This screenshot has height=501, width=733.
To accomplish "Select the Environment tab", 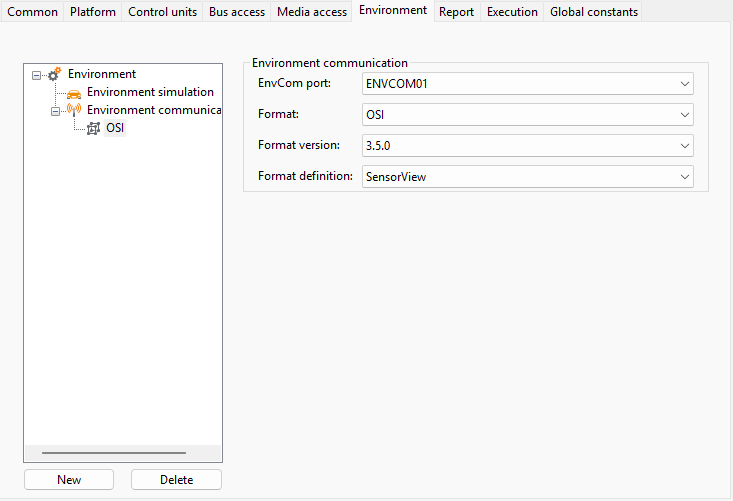I will 393,10.
